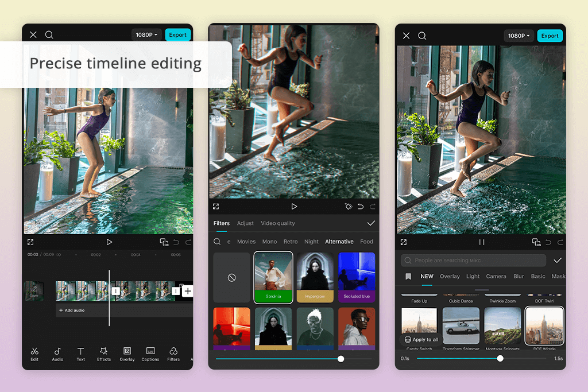Open the Filters tool in left phone toolbar
Image resolution: width=588 pixels, height=392 pixels.
point(173,354)
